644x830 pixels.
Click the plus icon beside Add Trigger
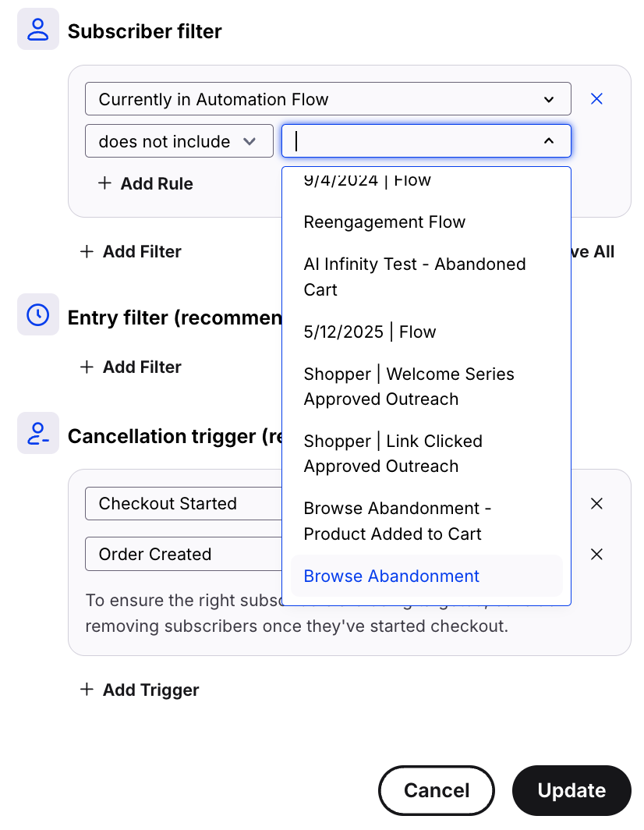[x=87, y=690]
